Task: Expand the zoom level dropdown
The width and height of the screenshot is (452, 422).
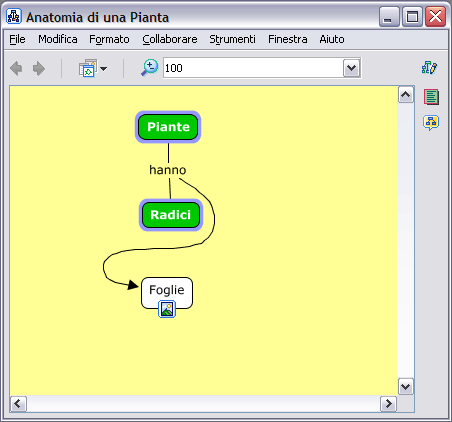Action: [351, 68]
